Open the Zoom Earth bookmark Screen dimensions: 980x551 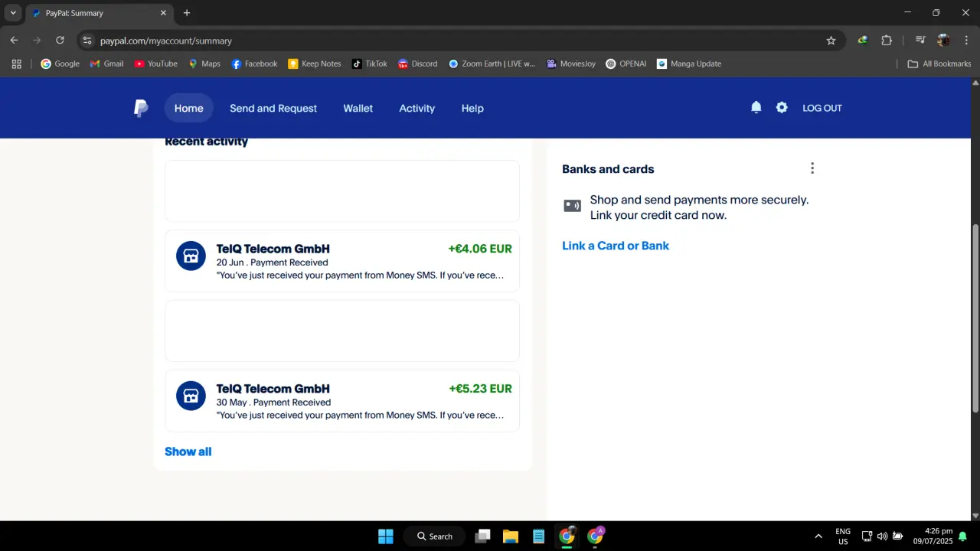tap(492, 64)
